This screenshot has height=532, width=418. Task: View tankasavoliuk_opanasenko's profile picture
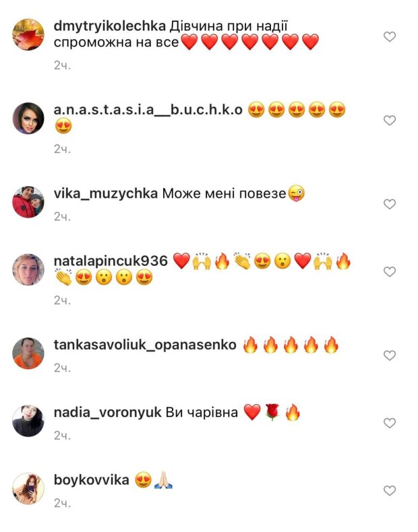tap(28, 353)
